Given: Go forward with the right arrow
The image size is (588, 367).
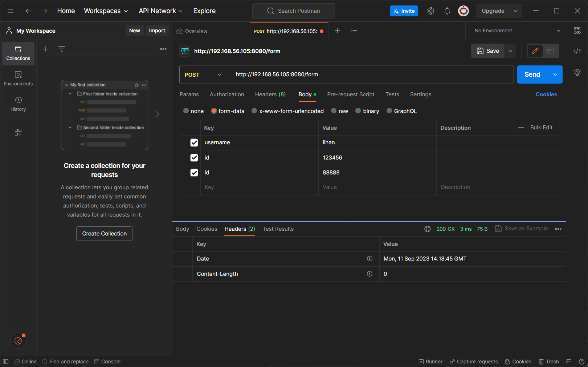Looking at the screenshot, I should (45, 11).
